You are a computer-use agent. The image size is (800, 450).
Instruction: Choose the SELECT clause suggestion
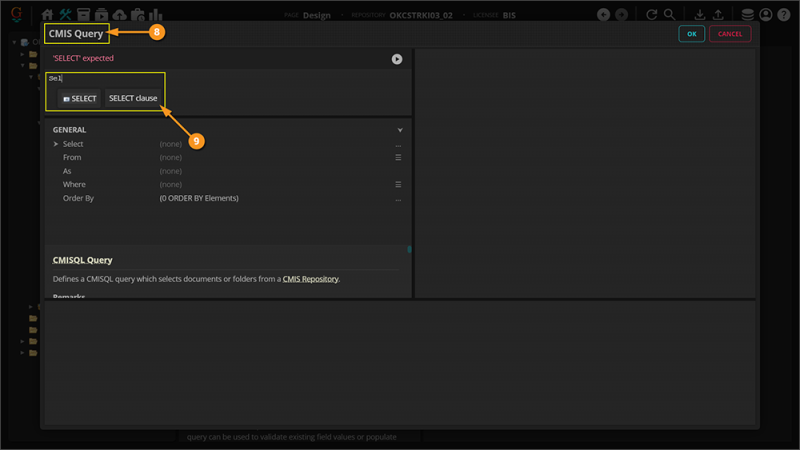pos(133,98)
